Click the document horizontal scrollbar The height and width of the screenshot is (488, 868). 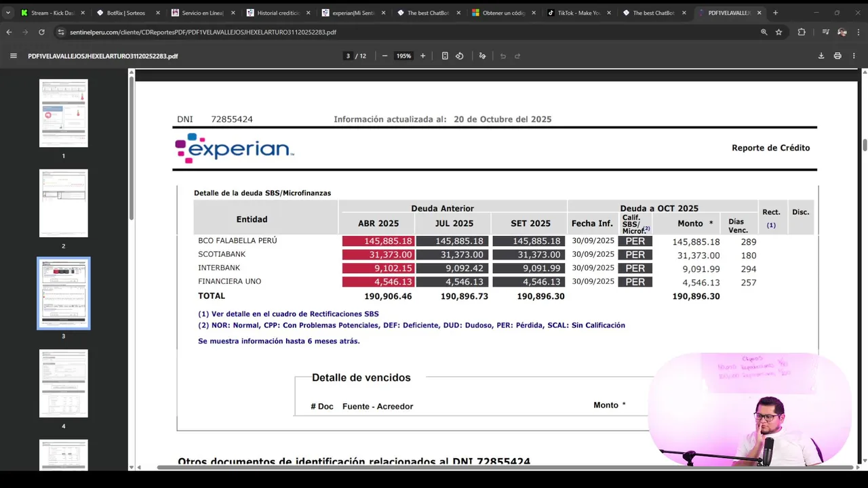click(505, 468)
